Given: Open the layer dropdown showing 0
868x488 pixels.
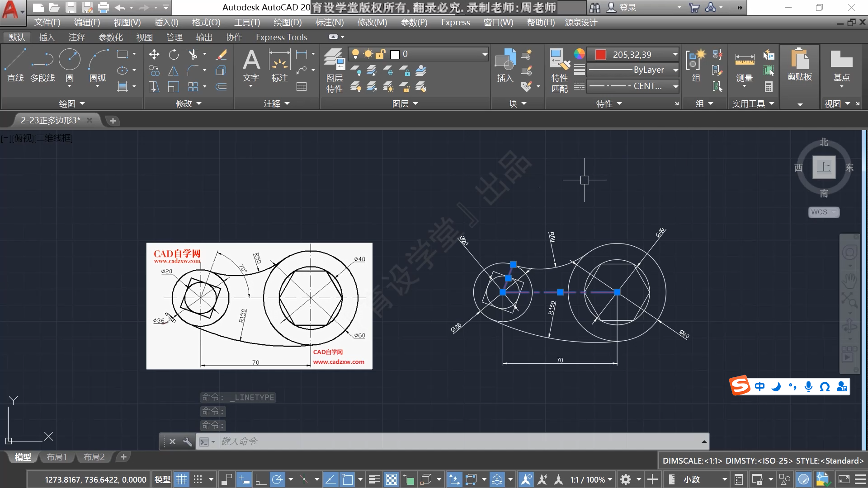Looking at the screenshot, I should tap(418, 54).
